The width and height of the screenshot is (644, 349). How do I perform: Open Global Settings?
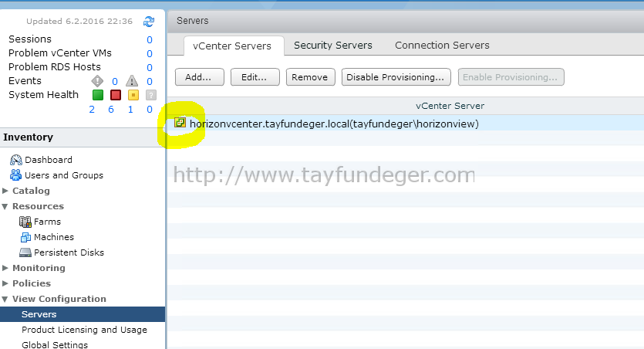(55, 344)
